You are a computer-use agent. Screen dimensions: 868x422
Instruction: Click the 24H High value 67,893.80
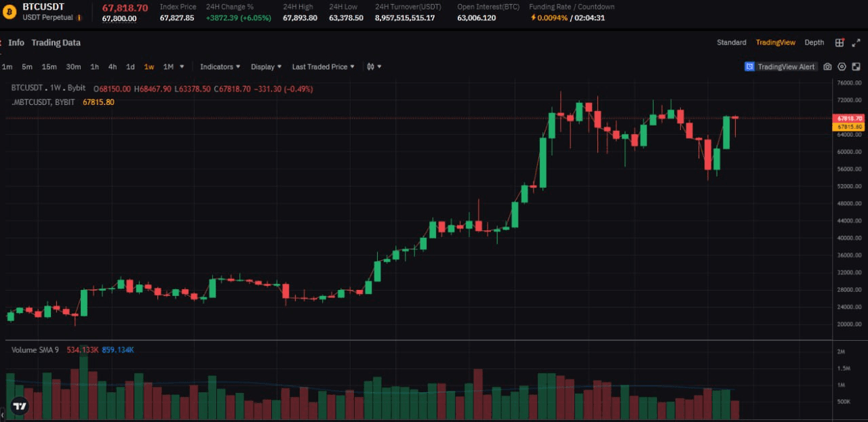[x=300, y=18]
